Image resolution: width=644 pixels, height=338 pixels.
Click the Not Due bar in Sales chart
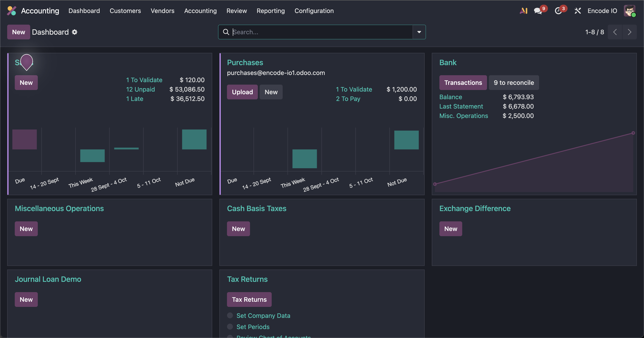[194, 139]
